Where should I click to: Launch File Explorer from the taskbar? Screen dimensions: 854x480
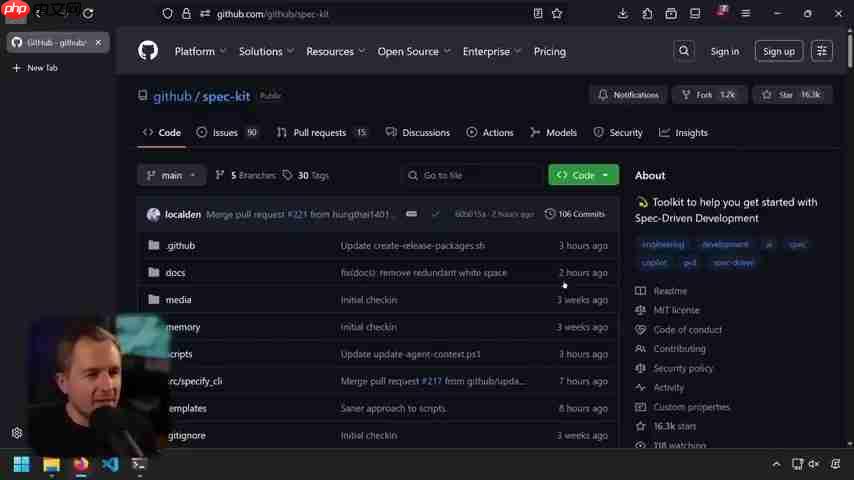point(51,464)
